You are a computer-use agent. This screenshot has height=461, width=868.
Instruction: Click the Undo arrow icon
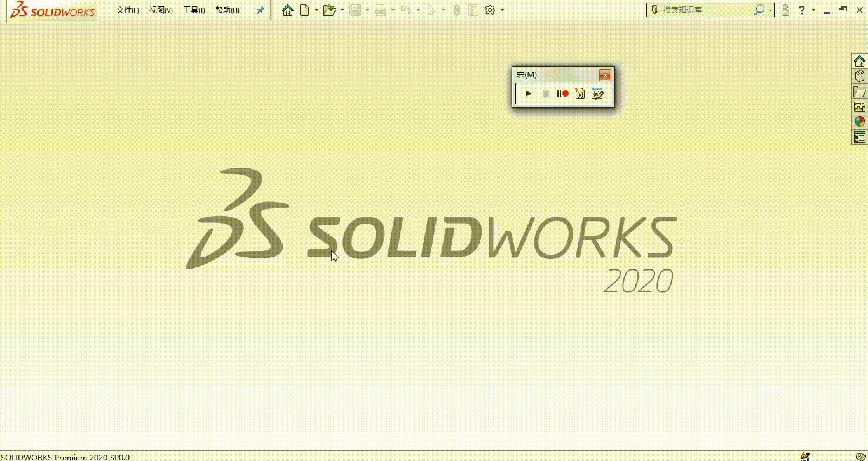click(406, 10)
